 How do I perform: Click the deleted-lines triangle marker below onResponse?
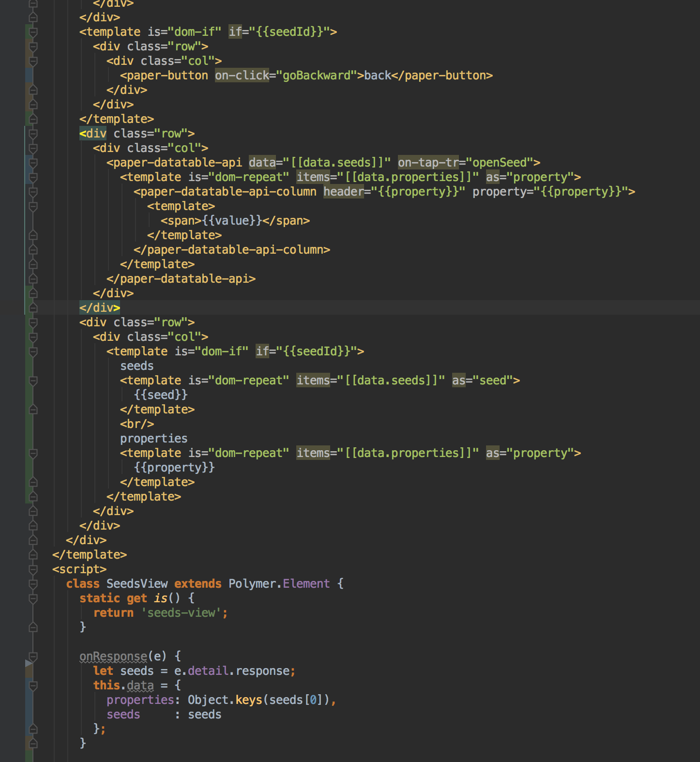click(29, 663)
